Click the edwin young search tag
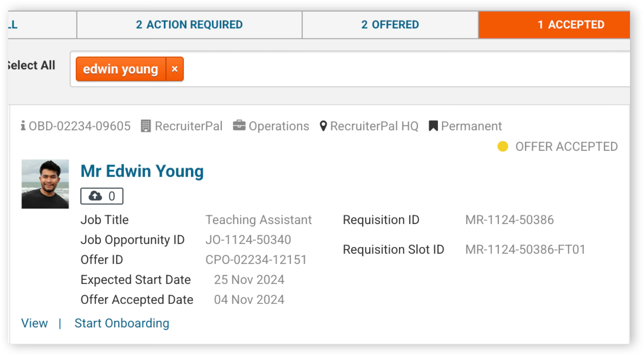 tap(121, 69)
